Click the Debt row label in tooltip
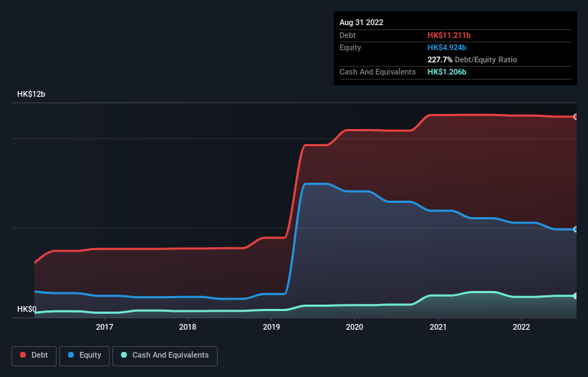Viewport: 588px width, 377px height. pos(347,35)
